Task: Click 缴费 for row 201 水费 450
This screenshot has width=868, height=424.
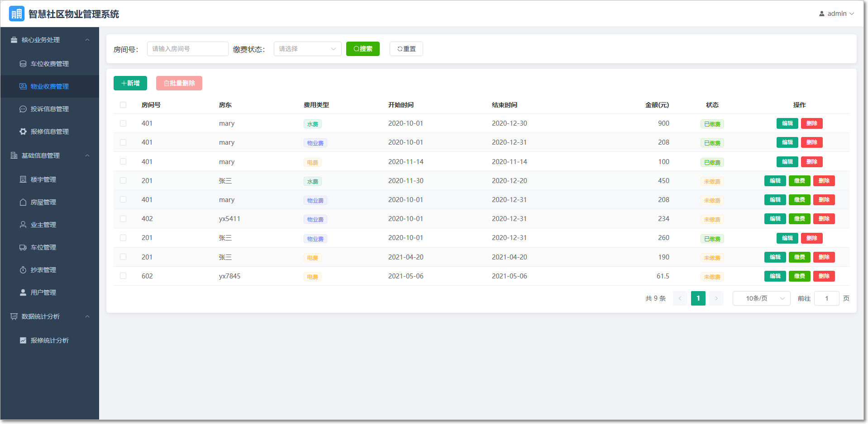Action: pyautogui.click(x=800, y=181)
